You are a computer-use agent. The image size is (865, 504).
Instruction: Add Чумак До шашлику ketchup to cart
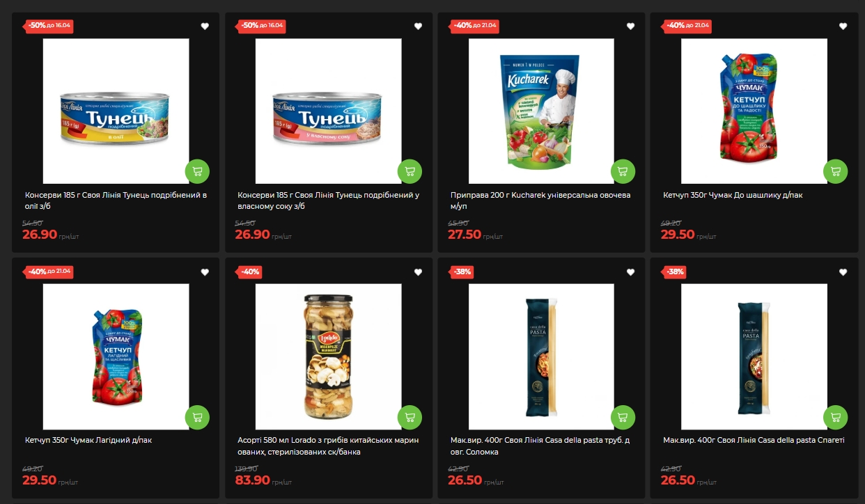(835, 171)
